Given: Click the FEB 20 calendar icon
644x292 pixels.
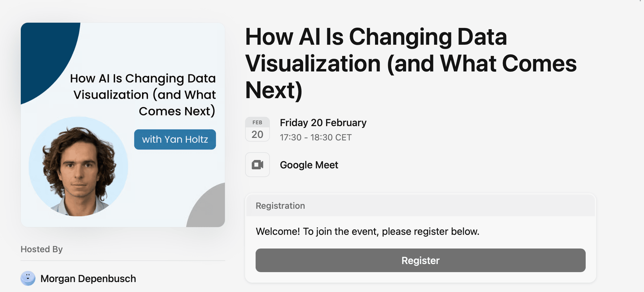Looking at the screenshot, I should (x=257, y=129).
